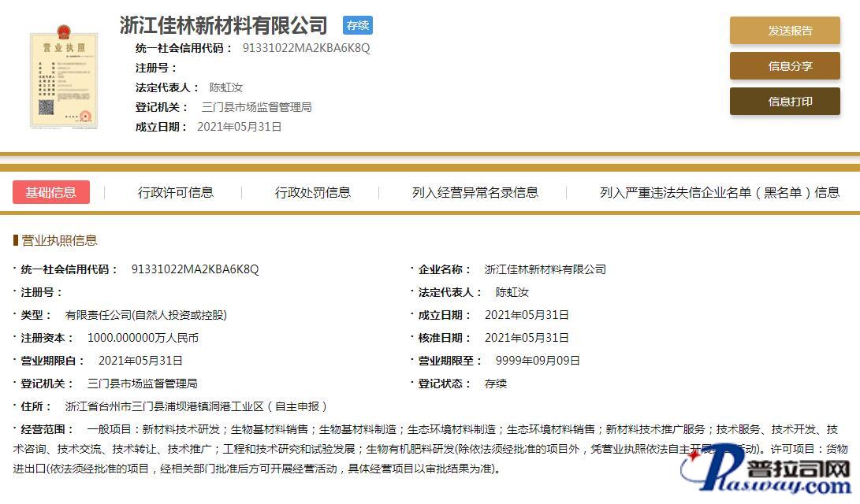Click the credit code in the header
Viewport: 860px width, 504px height.
tap(306, 48)
